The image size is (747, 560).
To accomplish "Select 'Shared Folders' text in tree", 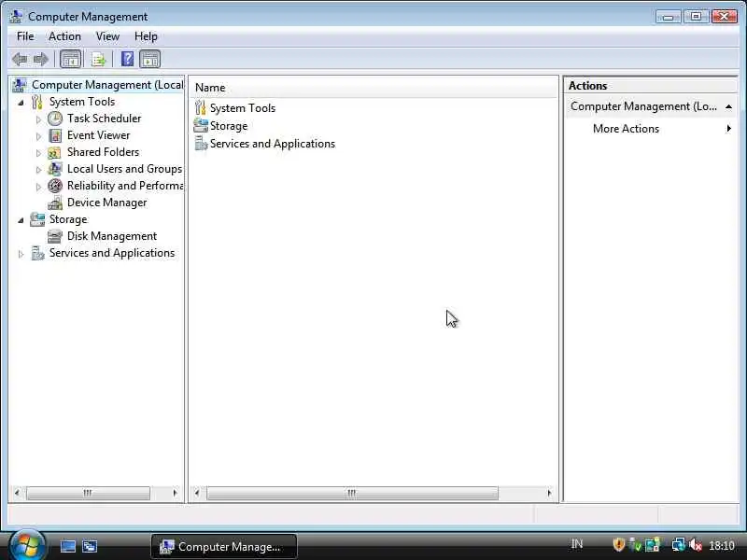I will [x=103, y=152].
